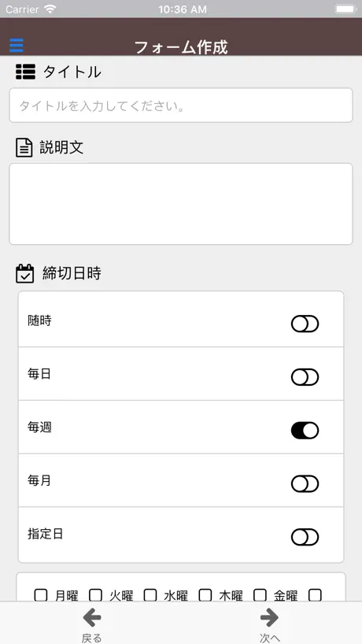362x644 pixels.
Task: Proceed with the 次へ arrow
Action: click(269, 618)
